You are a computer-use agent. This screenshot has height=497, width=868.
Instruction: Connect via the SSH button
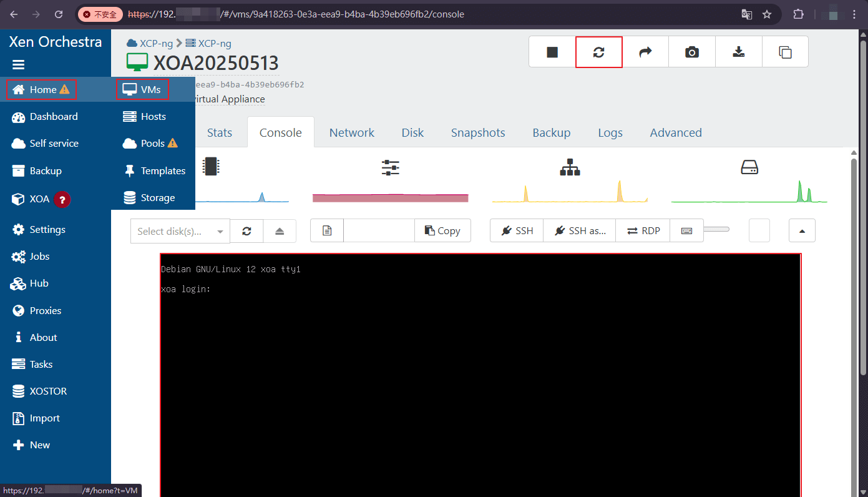[517, 231]
